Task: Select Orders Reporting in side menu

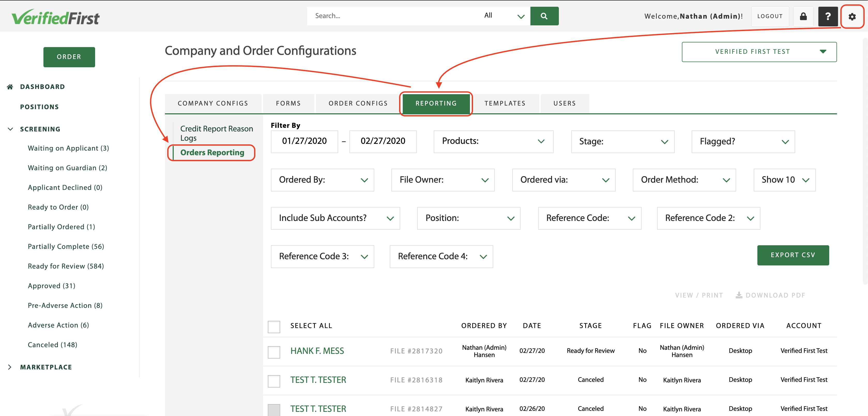Action: [212, 153]
